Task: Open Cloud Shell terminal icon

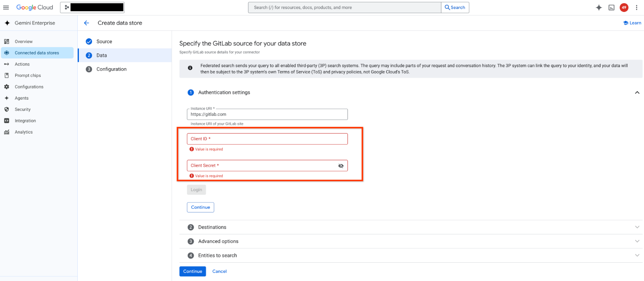Action: click(x=611, y=8)
